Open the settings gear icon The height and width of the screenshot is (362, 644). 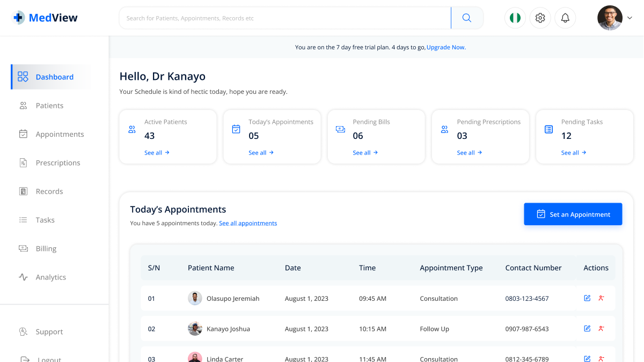click(540, 18)
